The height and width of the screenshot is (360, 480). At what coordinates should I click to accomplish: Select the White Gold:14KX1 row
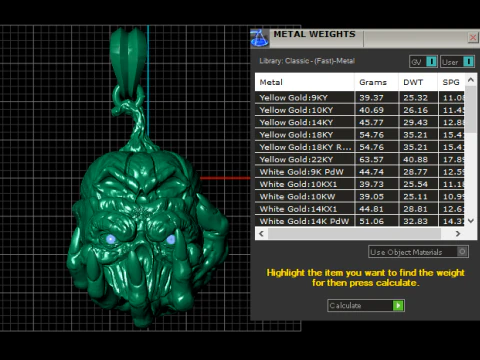pos(360,209)
